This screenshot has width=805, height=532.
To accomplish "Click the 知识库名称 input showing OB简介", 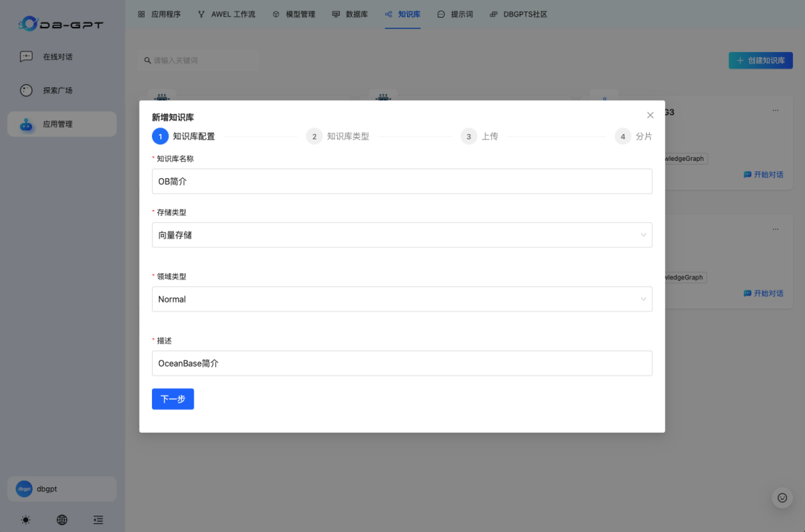I will click(402, 181).
